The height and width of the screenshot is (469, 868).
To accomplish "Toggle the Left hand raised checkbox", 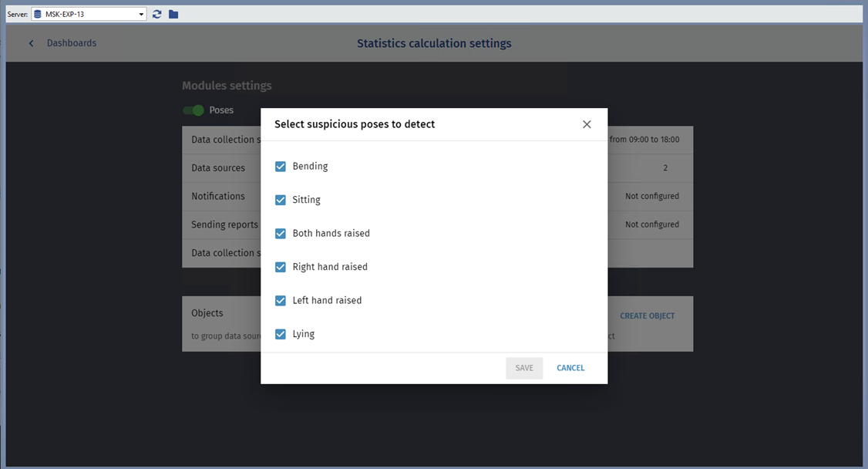I will click(x=281, y=301).
